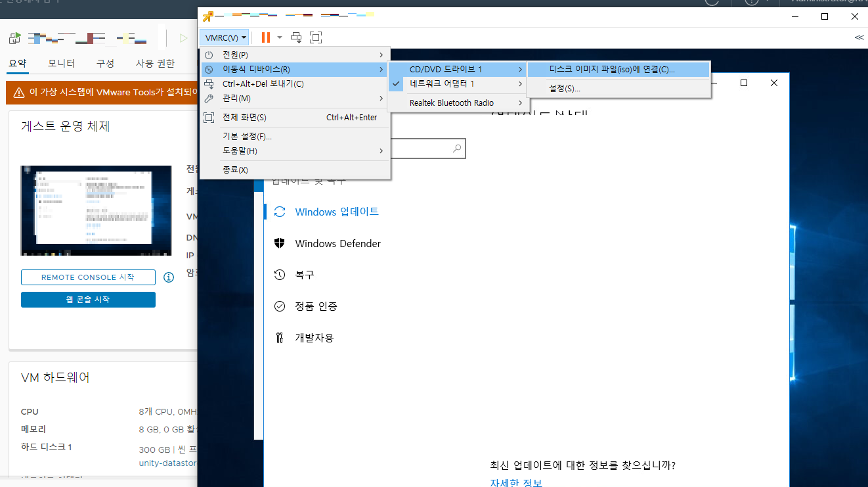Click the 정품 인증 checkmark circle icon
The height and width of the screenshot is (487, 868).
click(280, 306)
